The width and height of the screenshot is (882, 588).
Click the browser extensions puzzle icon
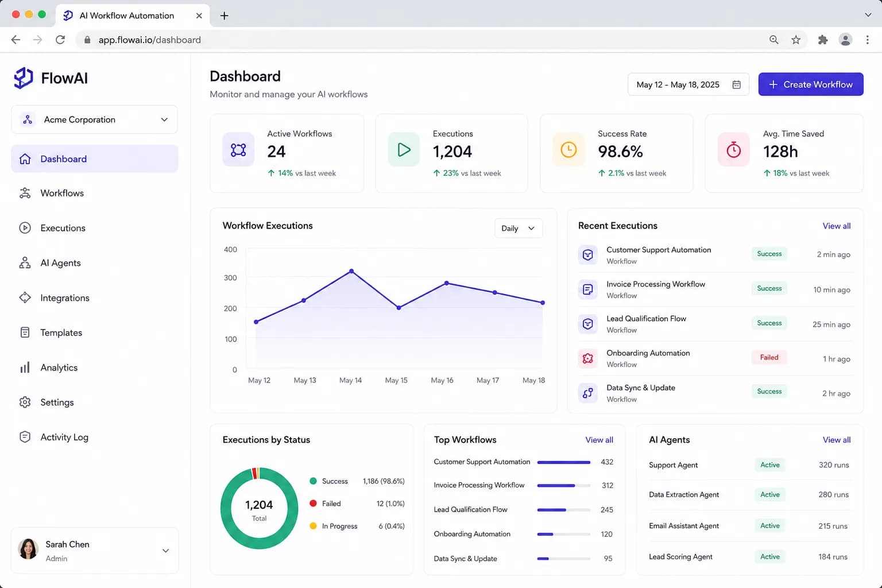tap(823, 40)
